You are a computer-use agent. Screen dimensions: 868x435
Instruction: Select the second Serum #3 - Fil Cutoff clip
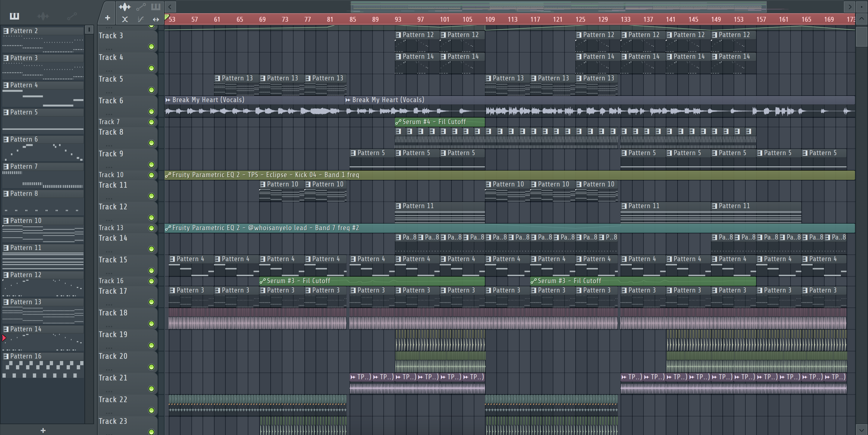click(x=643, y=281)
